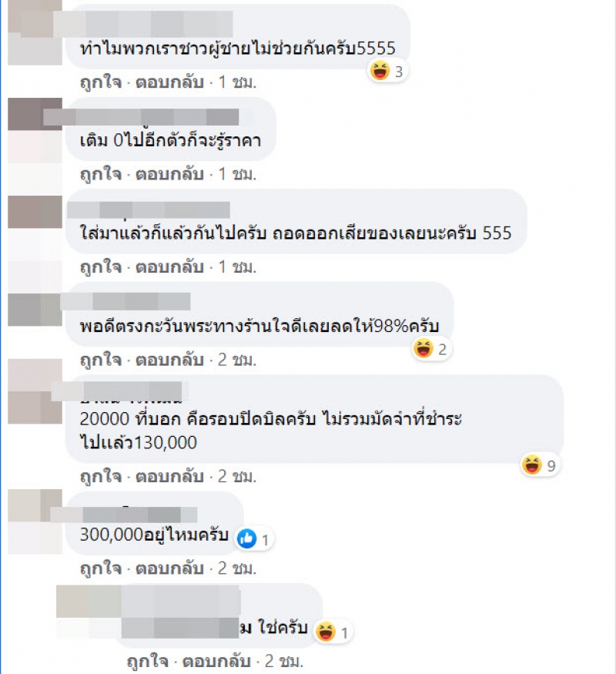Open the '2 ชม.' timestamp under the 300,000 comment

coord(237,568)
